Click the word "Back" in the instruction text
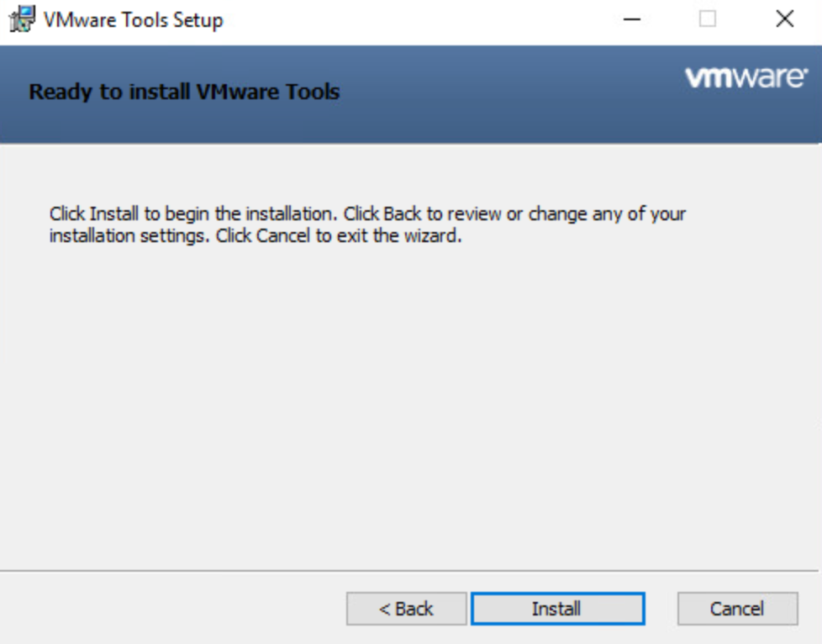The width and height of the screenshot is (822, 644). coord(402,214)
